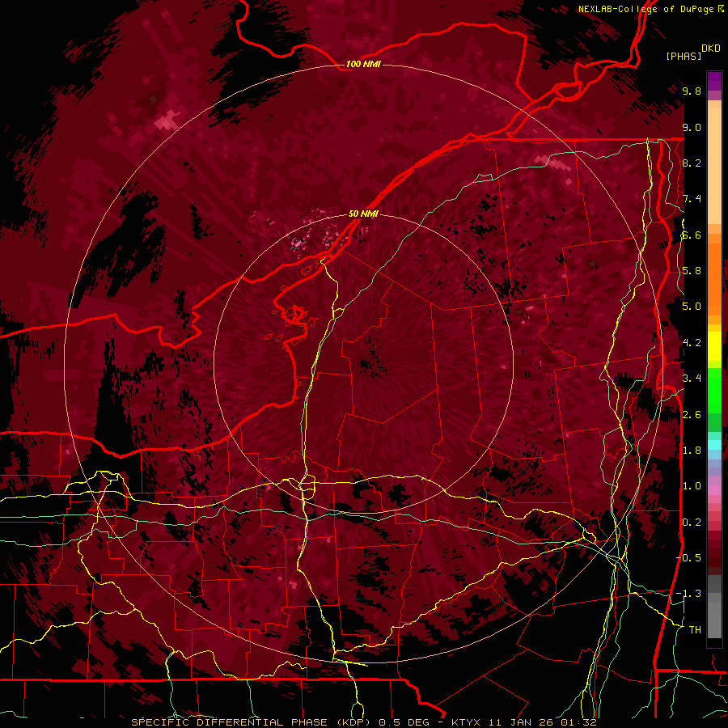Pick the yellow segment of color bar
Screen dimensions: 728x728
pos(714,346)
